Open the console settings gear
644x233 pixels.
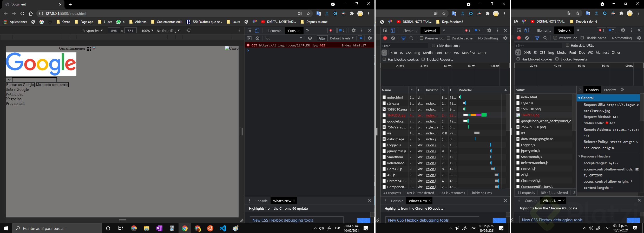pyautogui.click(x=370, y=38)
